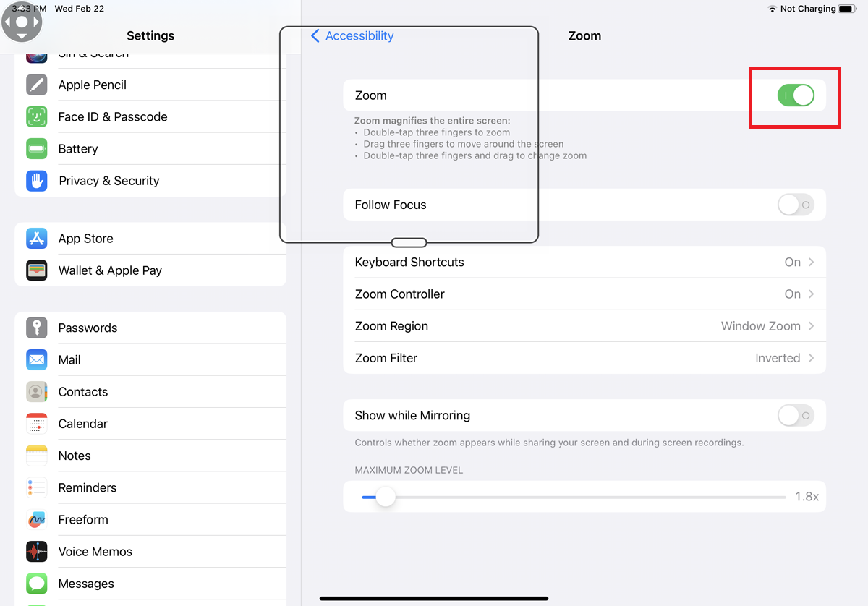Turn off the Zoom switch

point(796,95)
